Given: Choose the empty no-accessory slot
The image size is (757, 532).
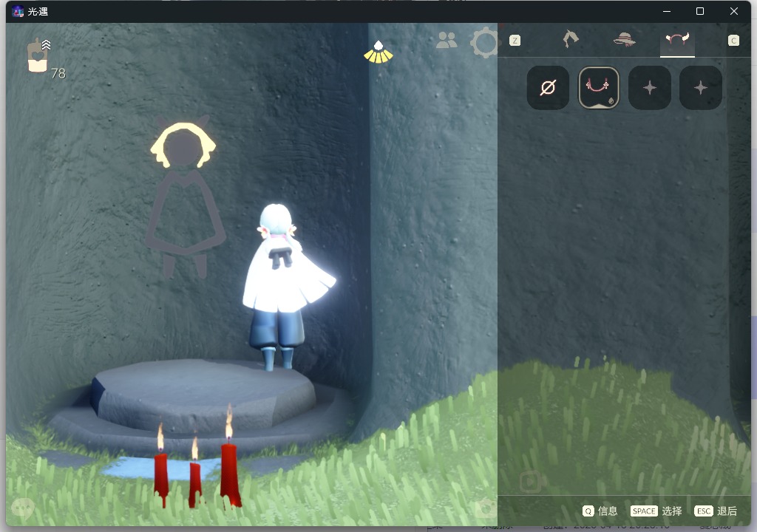Looking at the screenshot, I should click(548, 88).
